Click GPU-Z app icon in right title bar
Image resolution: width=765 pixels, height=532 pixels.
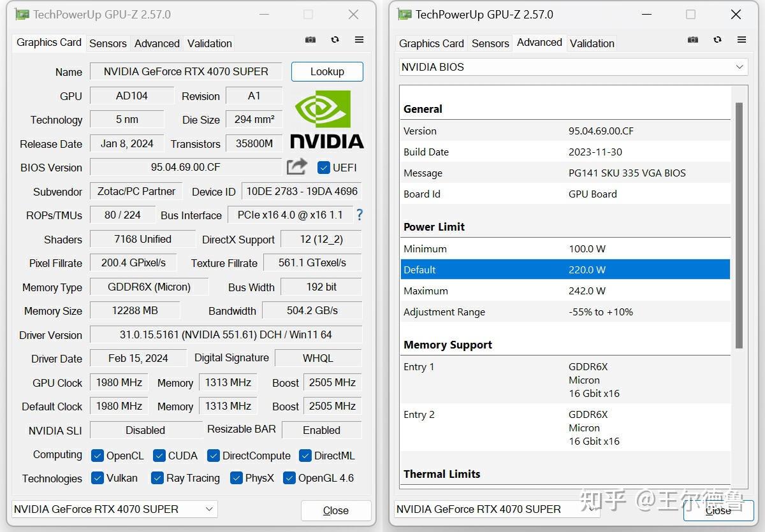point(404,14)
